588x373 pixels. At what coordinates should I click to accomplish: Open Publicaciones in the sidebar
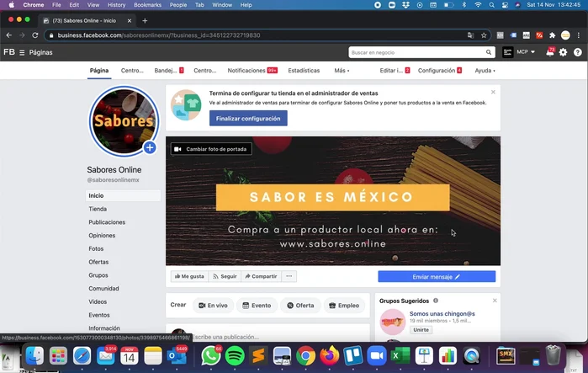click(x=107, y=222)
